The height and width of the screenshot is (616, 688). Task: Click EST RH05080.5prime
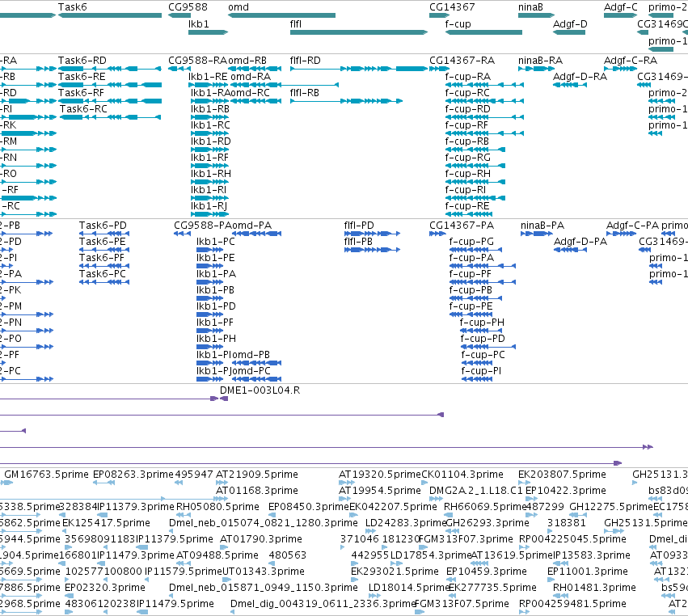217,506
